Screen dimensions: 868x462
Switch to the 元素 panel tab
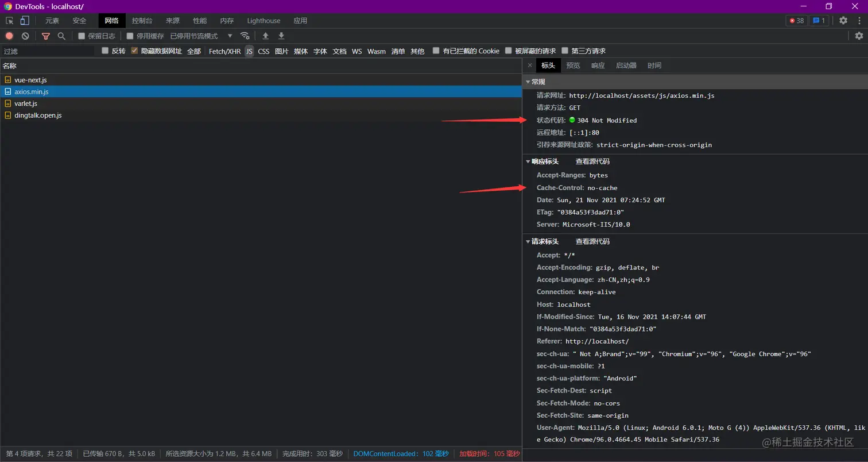[52, 21]
